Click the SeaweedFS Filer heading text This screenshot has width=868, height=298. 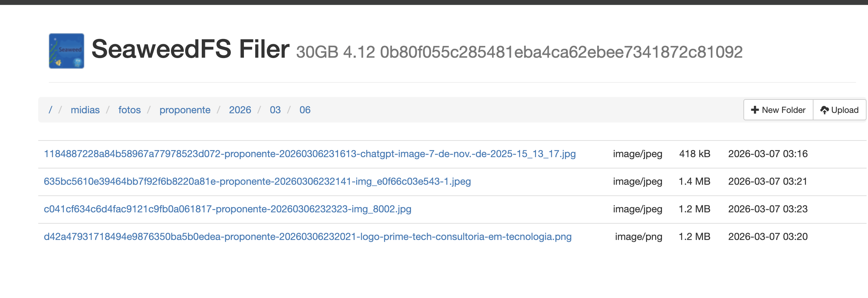coord(190,49)
